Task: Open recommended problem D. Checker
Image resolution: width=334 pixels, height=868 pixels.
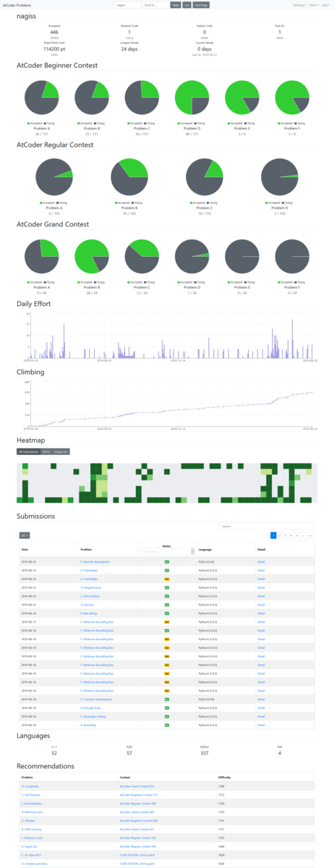Action: 28,820
